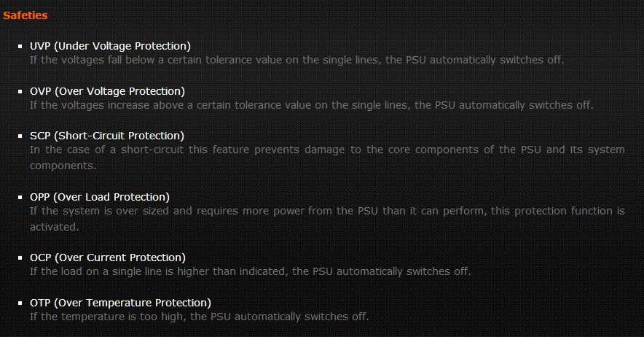Click the temperature too high description
Viewport: 644px width, 337px height.
(199, 317)
